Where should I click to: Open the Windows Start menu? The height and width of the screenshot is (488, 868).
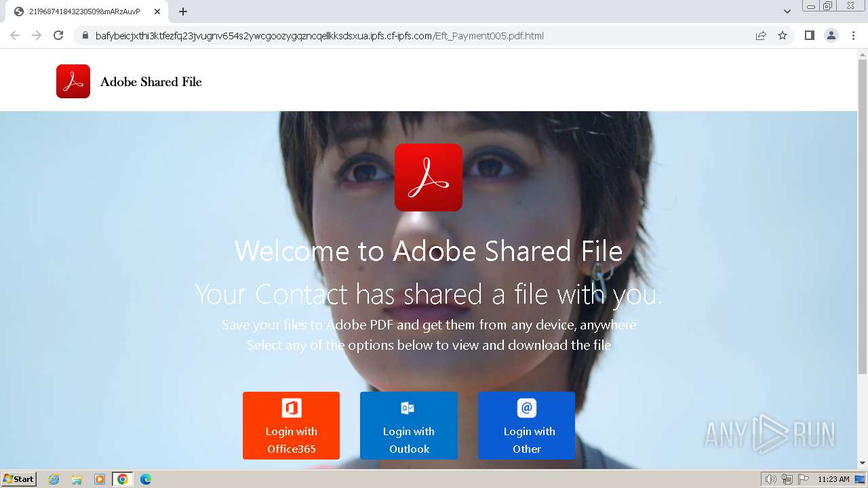(19, 479)
